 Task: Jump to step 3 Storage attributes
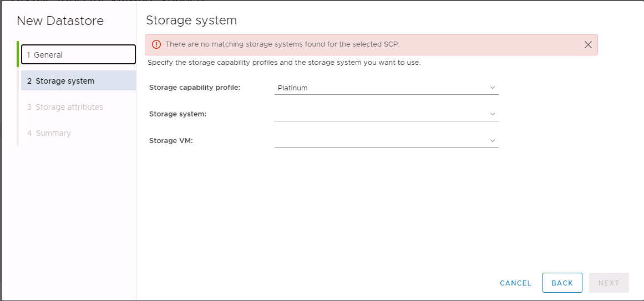69,107
